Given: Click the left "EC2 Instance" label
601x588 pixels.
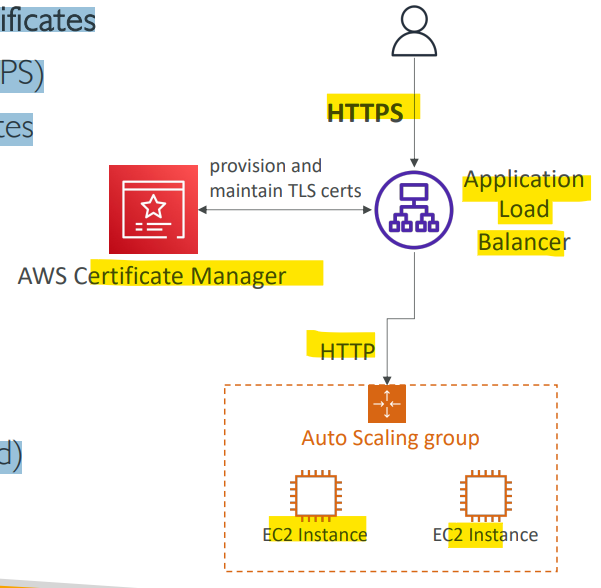Looking at the screenshot, I should [x=315, y=535].
